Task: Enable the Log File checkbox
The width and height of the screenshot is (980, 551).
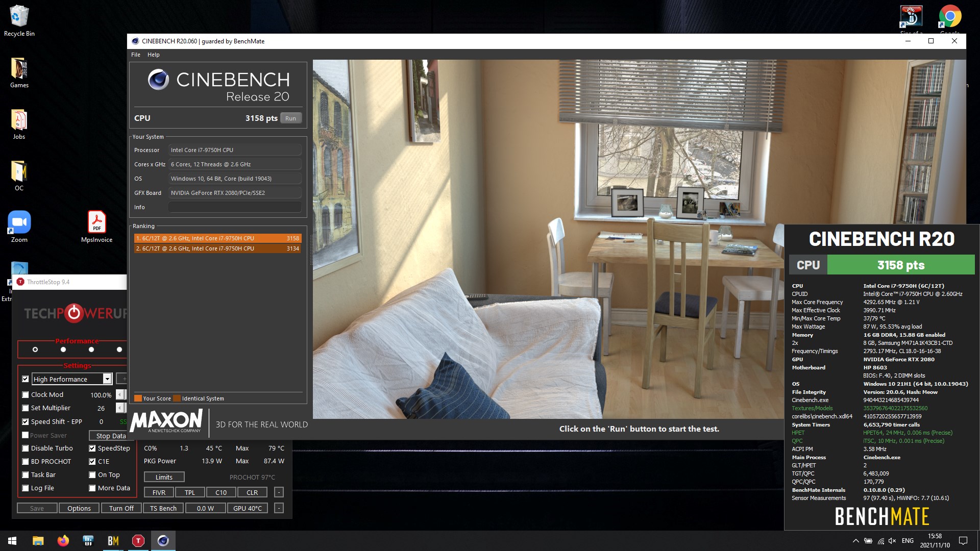Action: [x=26, y=488]
